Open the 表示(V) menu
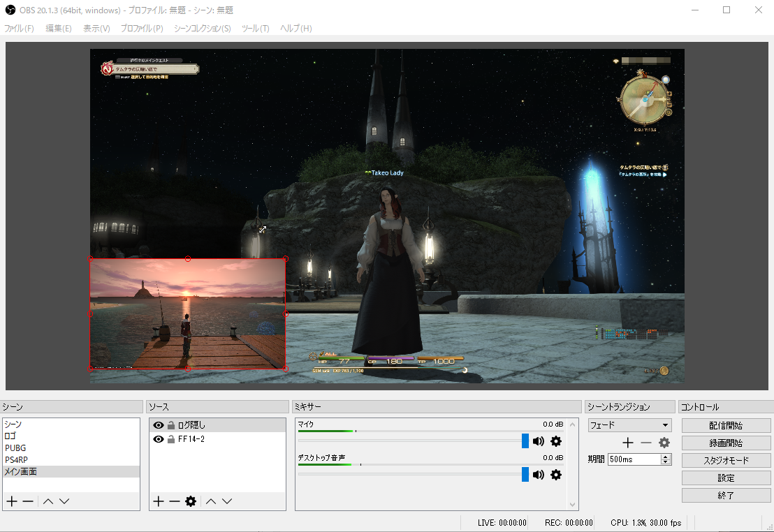Screen dimensions: 774x532 click(x=96, y=28)
